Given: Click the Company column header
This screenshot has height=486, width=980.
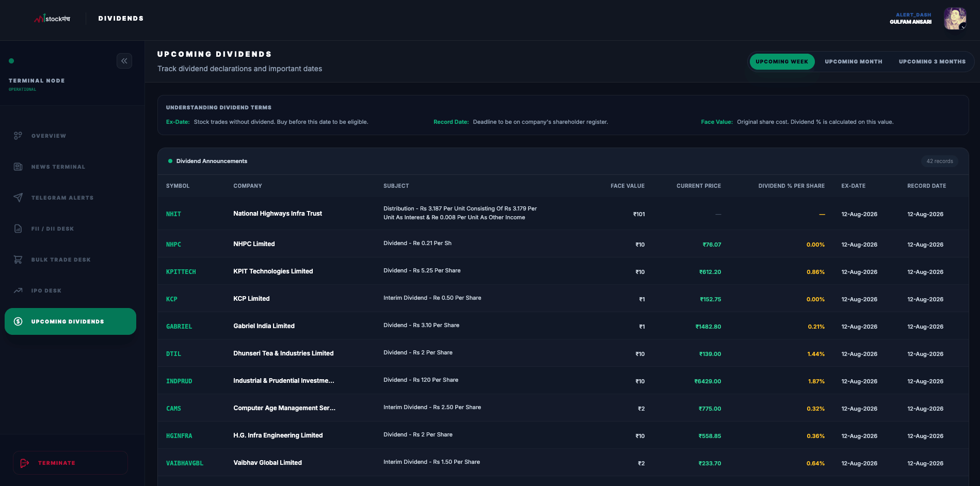Looking at the screenshot, I should click(x=248, y=186).
